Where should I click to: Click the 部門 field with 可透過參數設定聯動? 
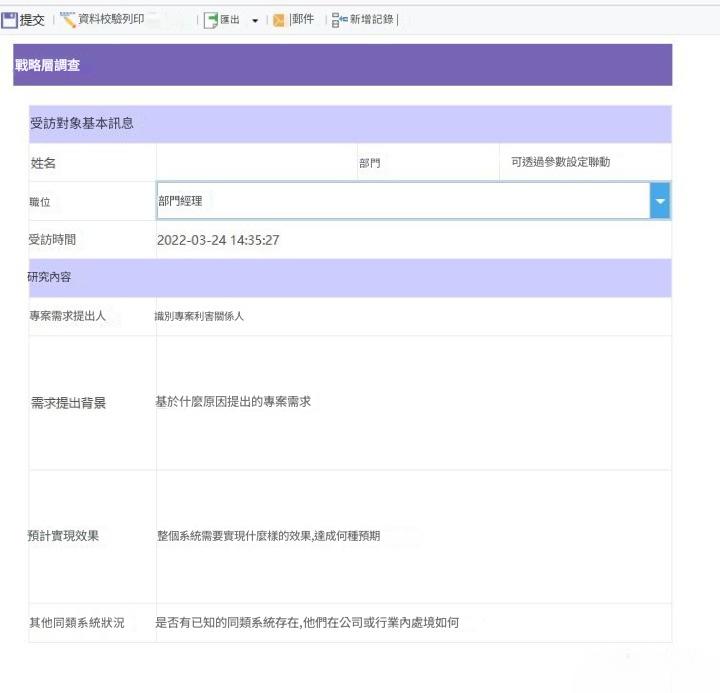click(585, 162)
